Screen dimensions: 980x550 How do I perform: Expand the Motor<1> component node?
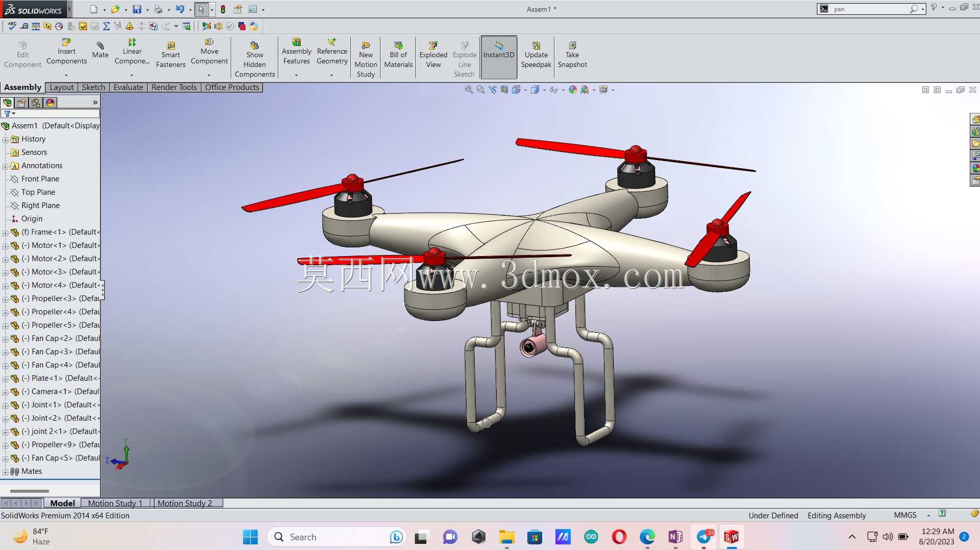[x=5, y=246]
